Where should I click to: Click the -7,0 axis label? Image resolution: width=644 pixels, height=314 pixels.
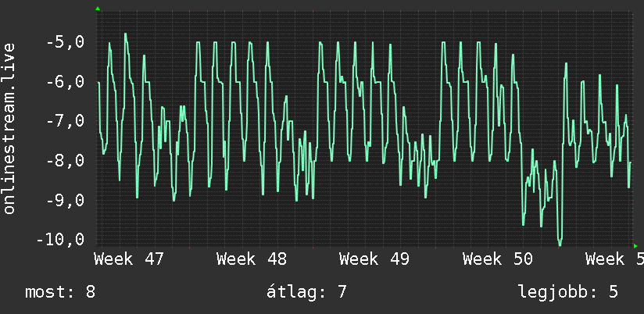point(66,121)
